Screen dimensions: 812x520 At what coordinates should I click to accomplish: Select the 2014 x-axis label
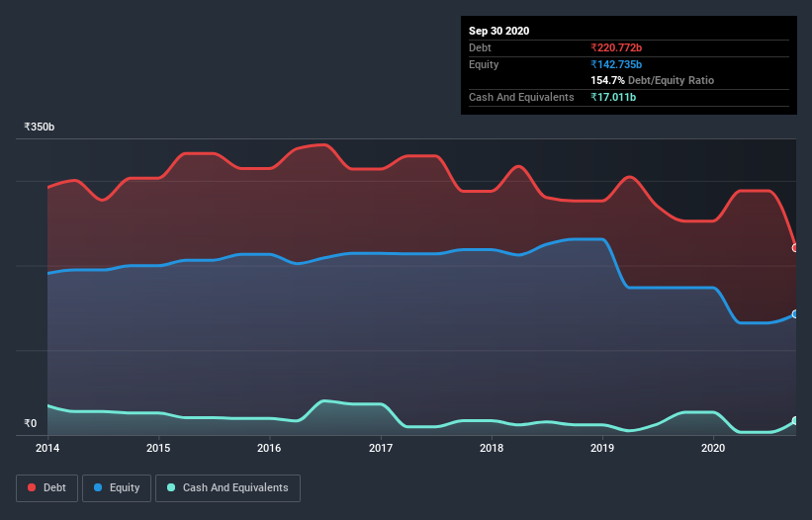(47, 448)
